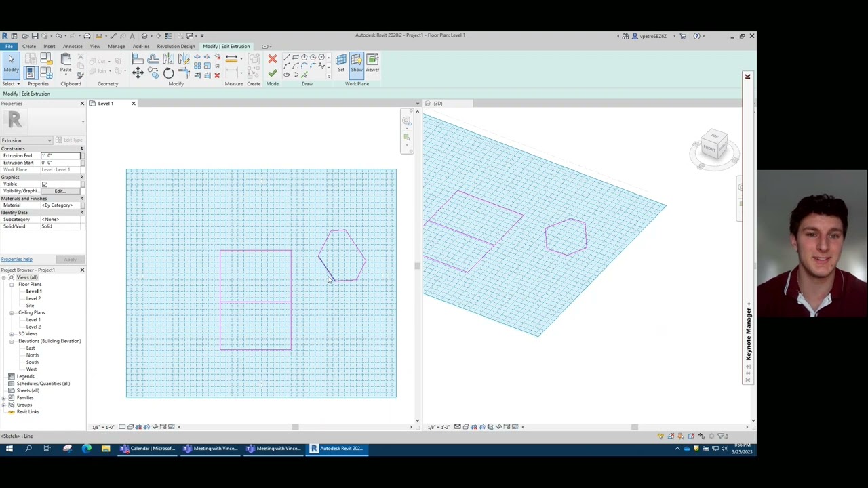Switch to the Annotate ribbon tab
Viewport: 868px width, 488px height.
(73, 47)
